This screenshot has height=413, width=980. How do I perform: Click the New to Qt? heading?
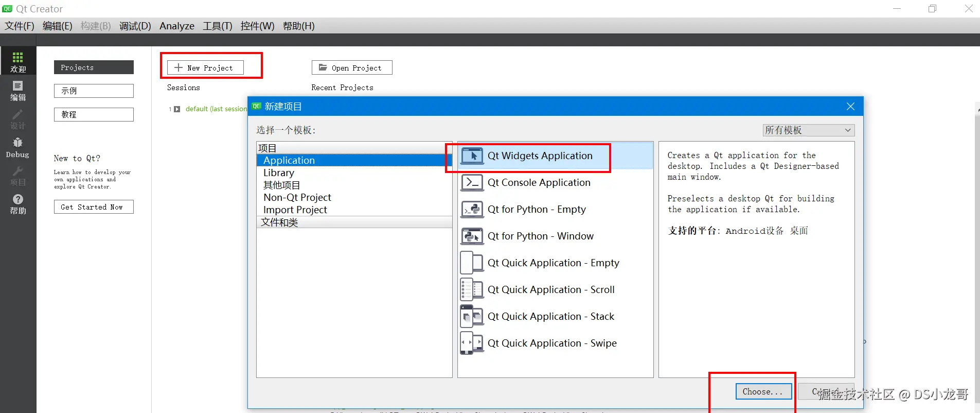point(77,158)
